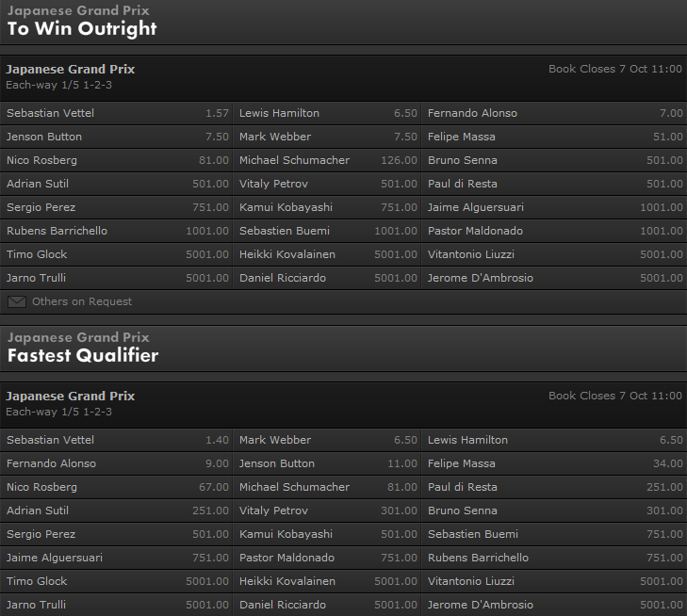The image size is (687, 616).
Task: Select Vitantonio Liuzzi outright odds 5001.00
Action: pyautogui.click(x=554, y=255)
